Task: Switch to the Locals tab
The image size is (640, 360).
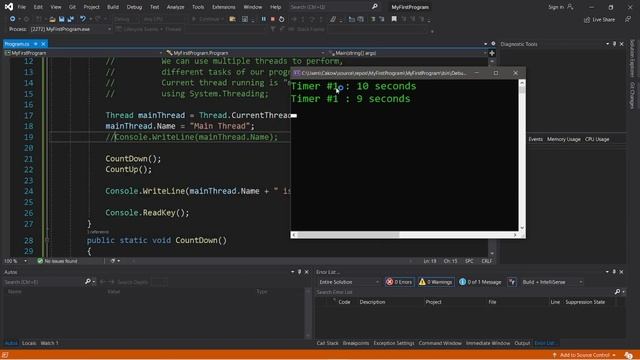Action: coord(29,343)
